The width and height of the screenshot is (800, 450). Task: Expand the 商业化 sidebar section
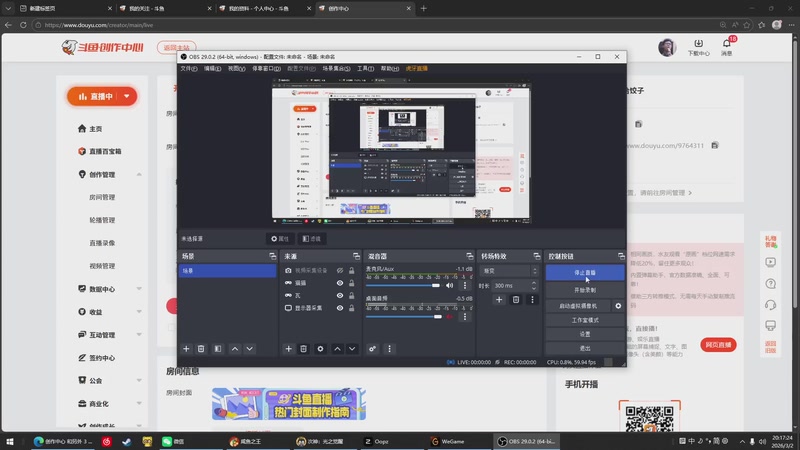pyautogui.click(x=139, y=404)
